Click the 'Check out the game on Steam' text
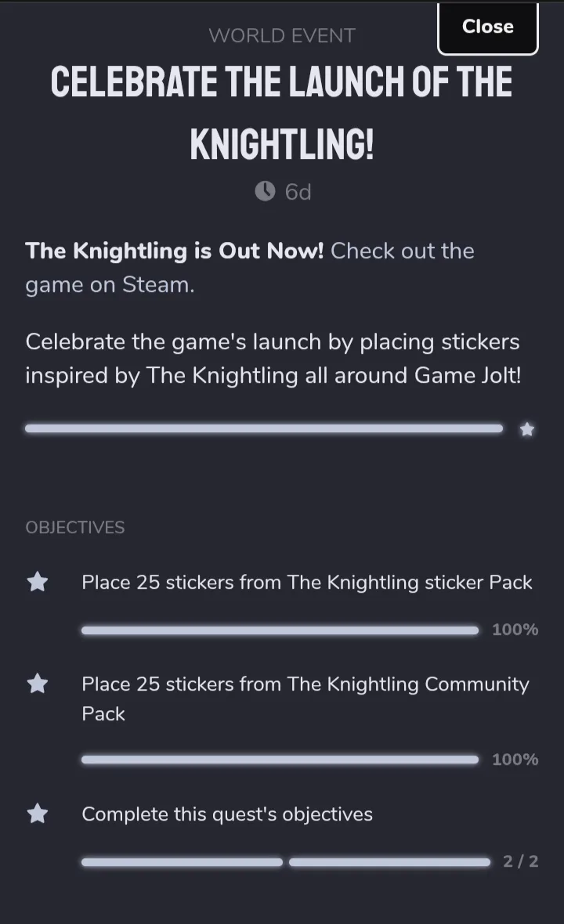564x924 pixels. click(x=250, y=268)
